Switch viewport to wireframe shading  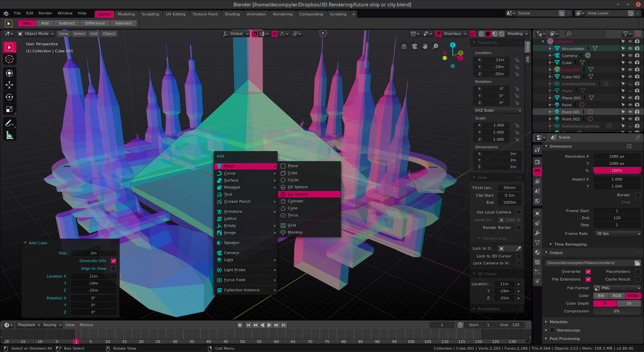pos(481,34)
